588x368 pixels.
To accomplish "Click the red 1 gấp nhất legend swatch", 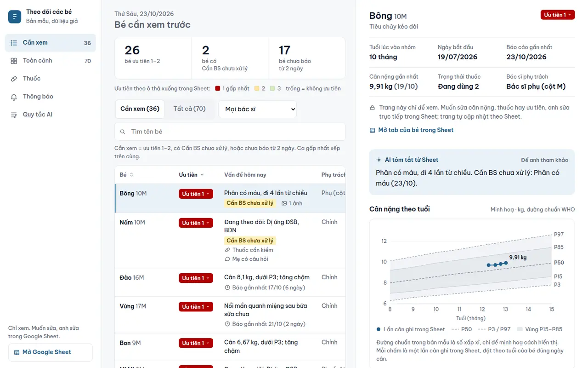I will point(218,88).
